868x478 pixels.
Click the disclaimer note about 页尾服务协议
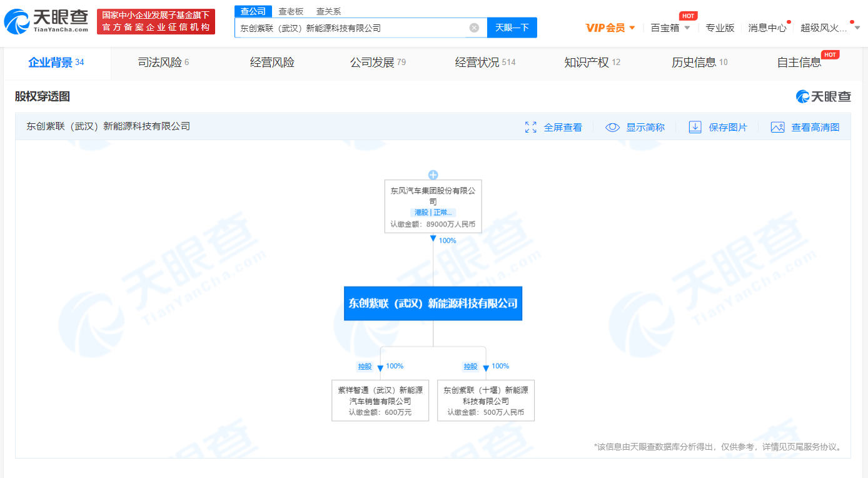point(718,447)
